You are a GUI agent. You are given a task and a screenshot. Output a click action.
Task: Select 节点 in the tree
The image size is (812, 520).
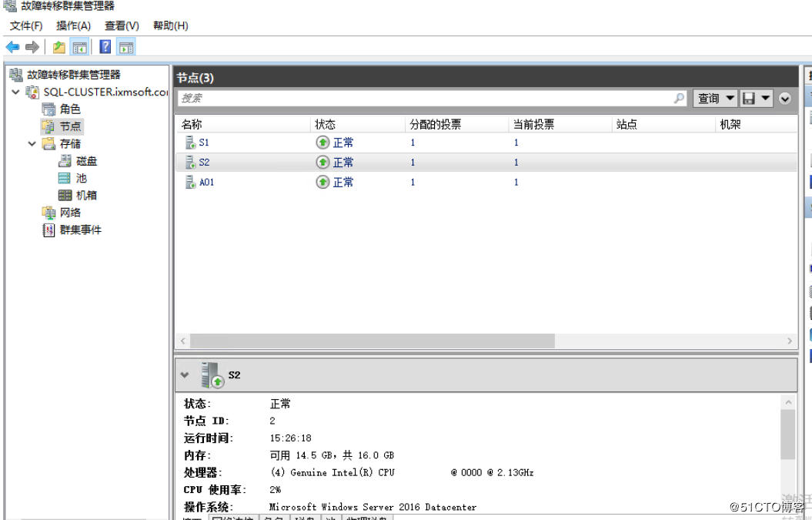[x=70, y=126]
